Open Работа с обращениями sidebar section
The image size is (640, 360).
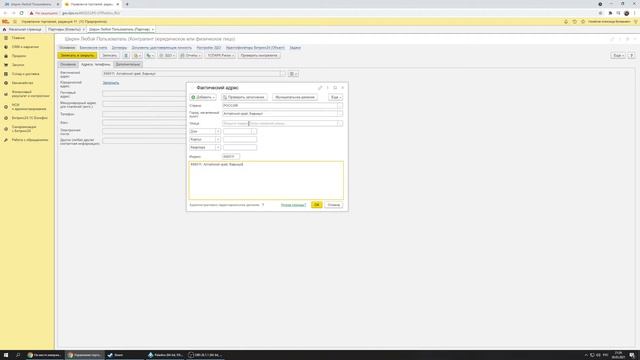29,140
